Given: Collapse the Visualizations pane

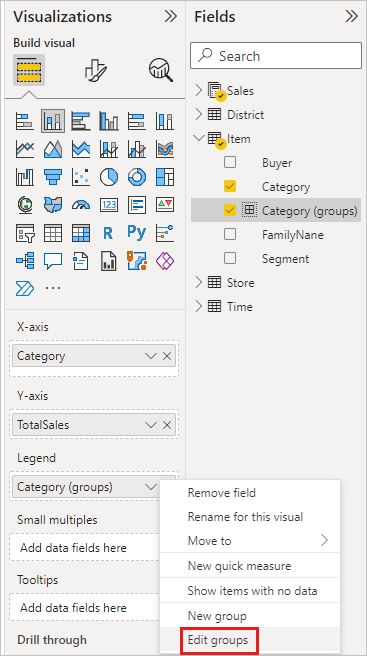Looking at the screenshot, I should pyautogui.click(x=170, y=16).
